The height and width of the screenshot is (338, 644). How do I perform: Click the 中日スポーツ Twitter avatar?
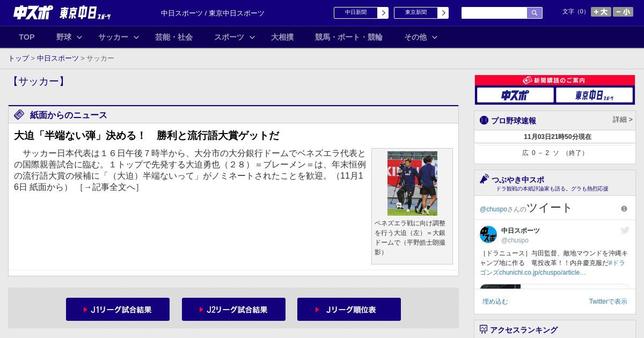click(488, 234)
